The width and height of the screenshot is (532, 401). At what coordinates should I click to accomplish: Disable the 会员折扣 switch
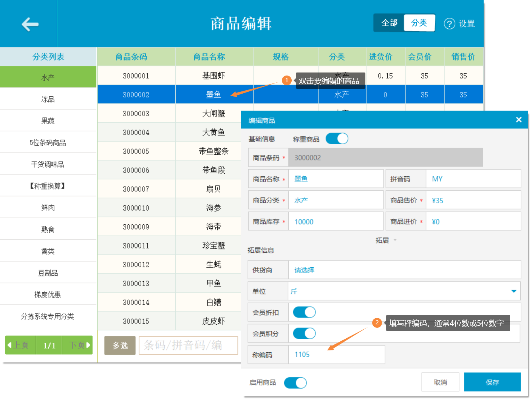pos(304,312)
